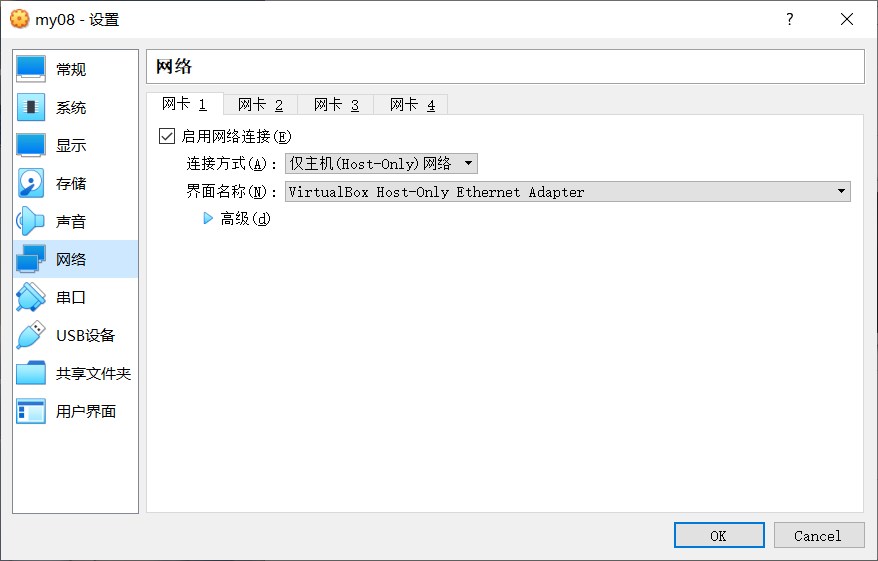The width and height of the screenshot is (878, 561).
Task: Click the ? help button in title bar
Action: pyautogui.click(x=790, y=19)
